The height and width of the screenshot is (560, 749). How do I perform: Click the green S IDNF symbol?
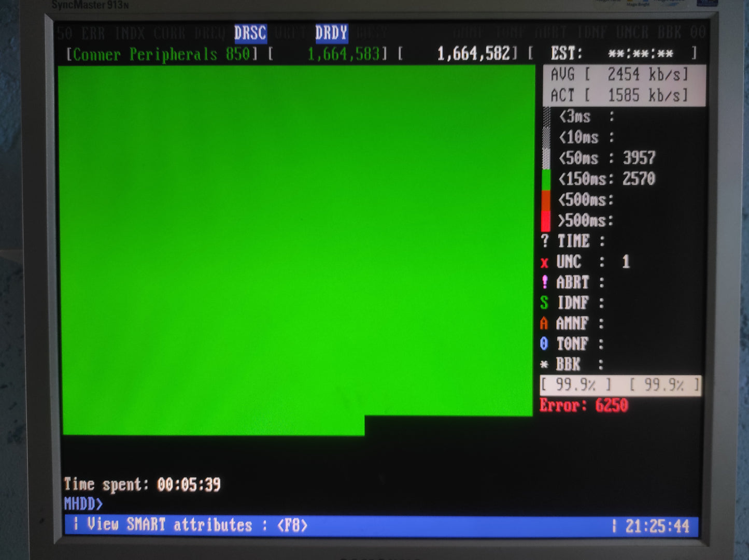[x=544, y=303]
